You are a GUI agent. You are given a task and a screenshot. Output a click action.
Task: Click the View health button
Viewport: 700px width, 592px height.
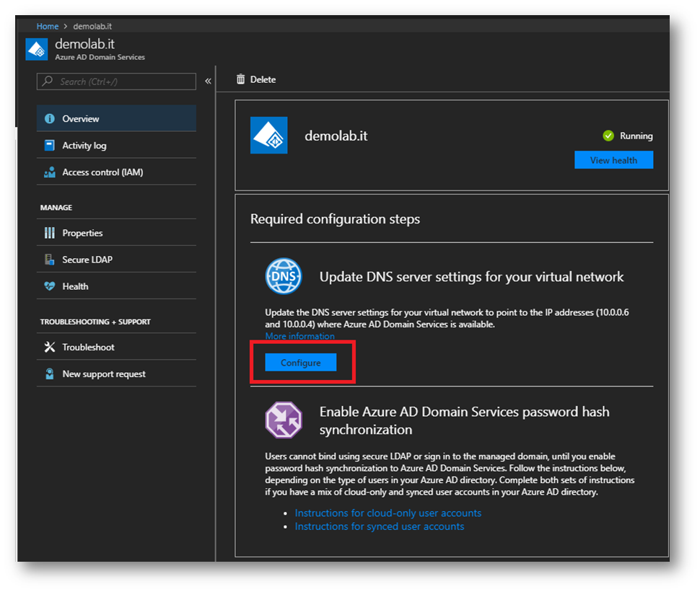tap(614, 160)
